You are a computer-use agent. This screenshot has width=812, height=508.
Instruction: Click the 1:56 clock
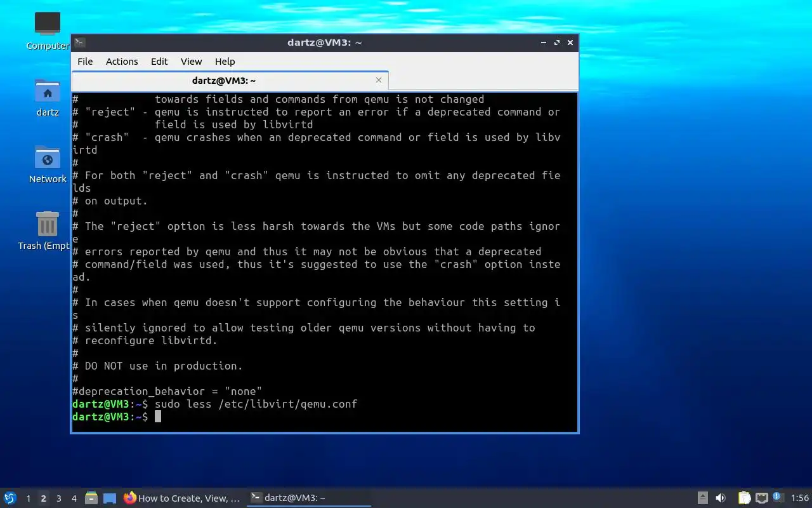[799, 498]
